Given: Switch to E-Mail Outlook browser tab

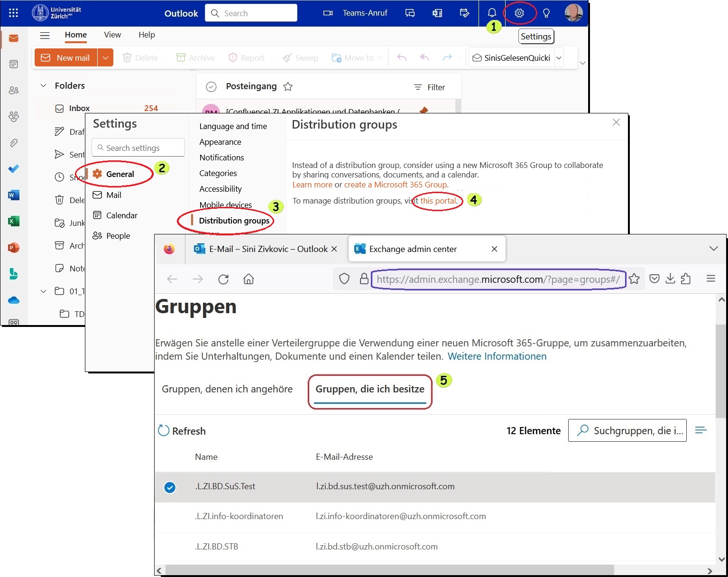Looking at the screenshot, I should pyautogui.click(x=266, y=249).
